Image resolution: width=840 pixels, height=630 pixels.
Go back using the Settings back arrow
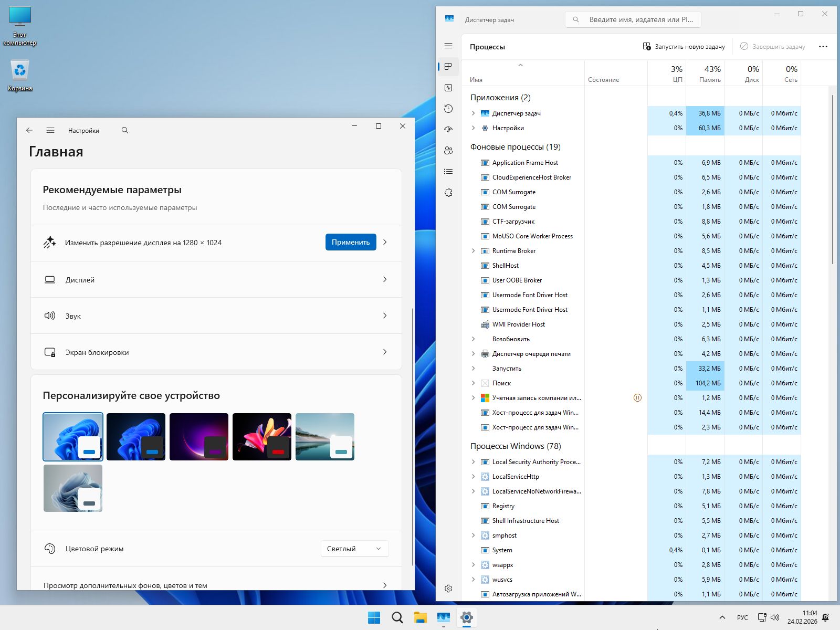(x=29, y=130)
